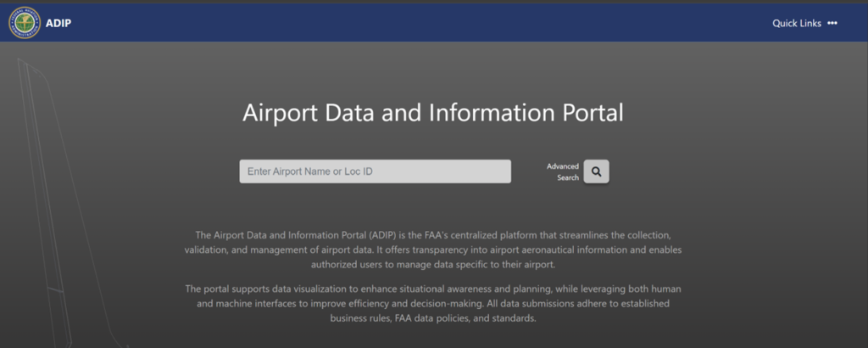Image resolution: width=868 pixels, height=348 pixels.
Task: Click the word "Portal" in the main heading
Action: coord(589,113)
